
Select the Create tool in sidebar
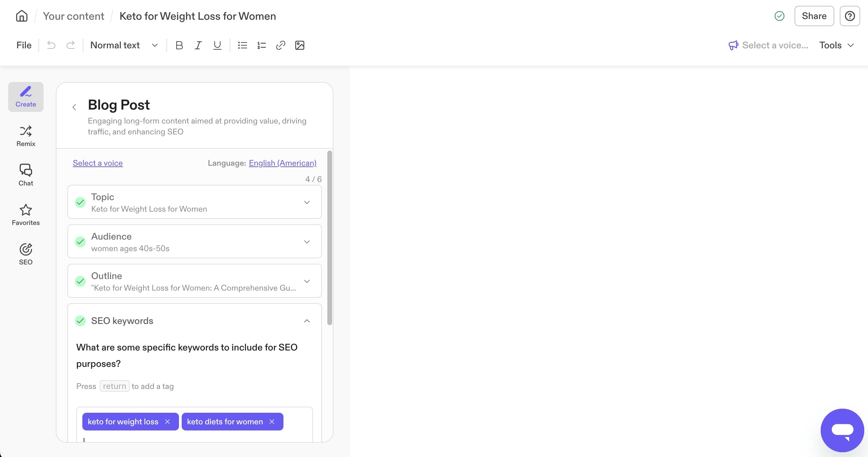pyautogui.click(x=26, y=97)
